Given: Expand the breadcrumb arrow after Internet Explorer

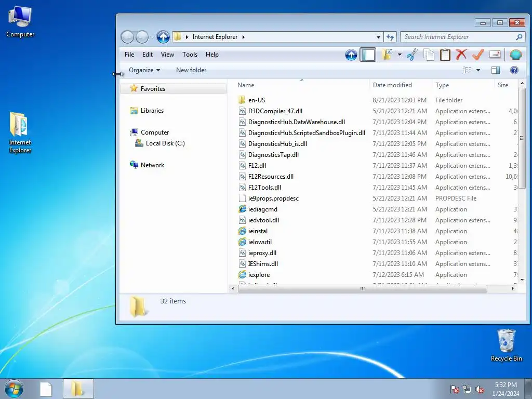Looking at the screenshot, I should coord(243,37).
